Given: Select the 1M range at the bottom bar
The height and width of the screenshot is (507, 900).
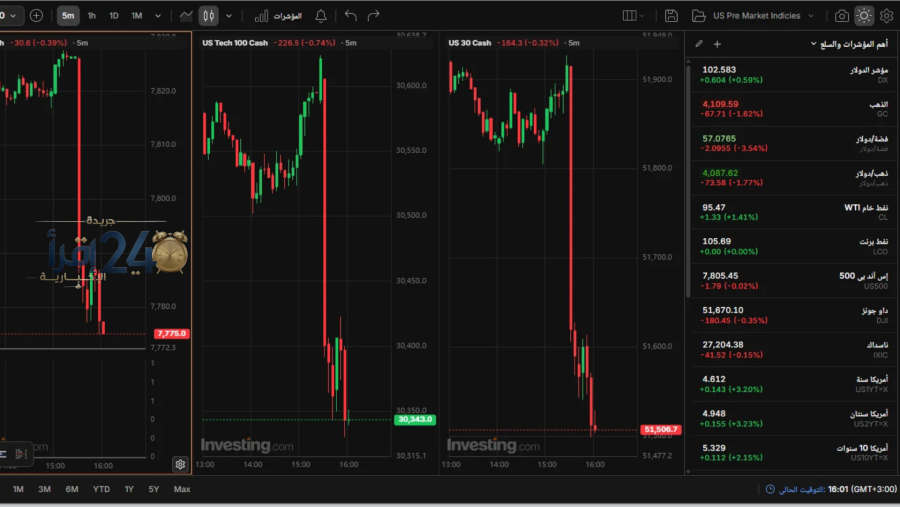Looking at the screenshot, I should coord(18,489).
